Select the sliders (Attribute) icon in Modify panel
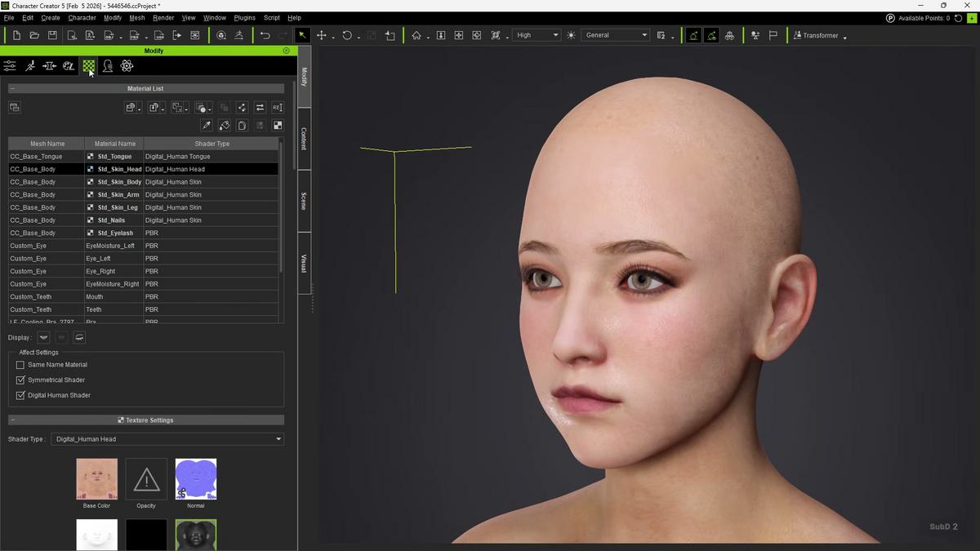The height and width of the screenshot is (551, 980). (x=9, y=65)
